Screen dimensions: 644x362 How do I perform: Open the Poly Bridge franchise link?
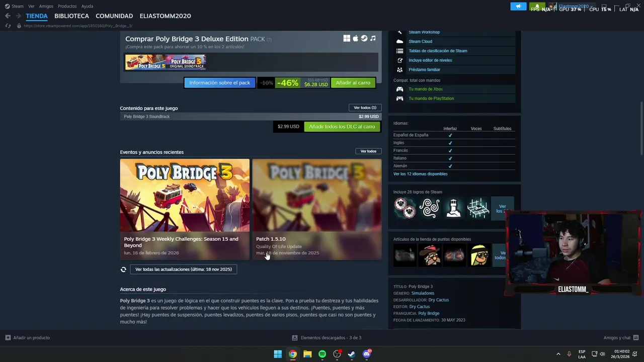point(429,313)
